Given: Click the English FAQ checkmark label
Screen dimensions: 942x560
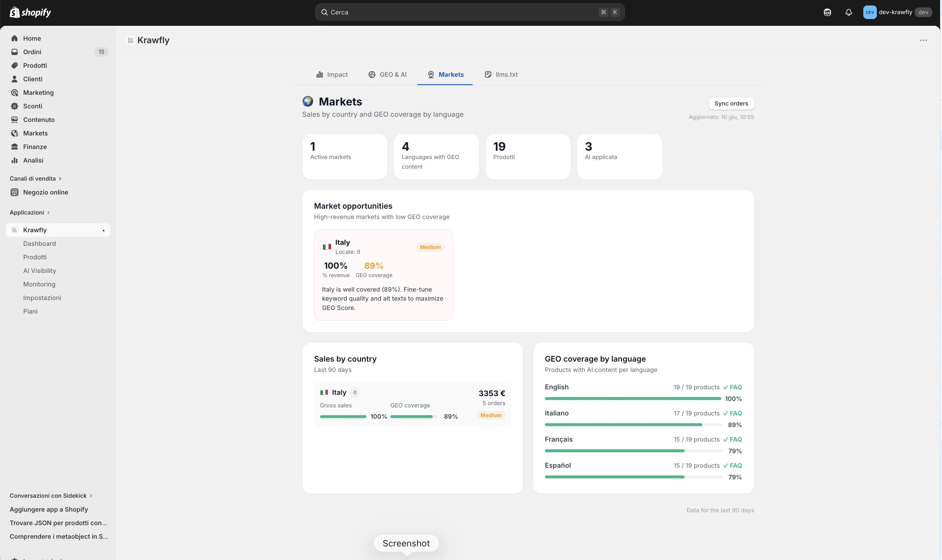Looking at the screenshot, I should 732,387.
